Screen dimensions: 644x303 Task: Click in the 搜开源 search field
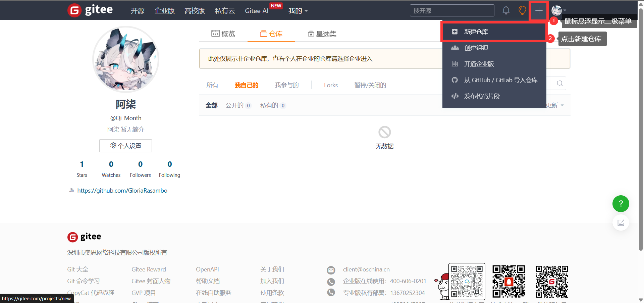tap(452, 10)
